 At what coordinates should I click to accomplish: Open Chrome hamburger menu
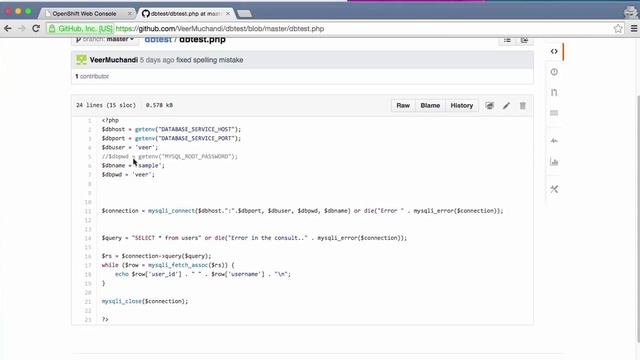click(x=634, y=29)
